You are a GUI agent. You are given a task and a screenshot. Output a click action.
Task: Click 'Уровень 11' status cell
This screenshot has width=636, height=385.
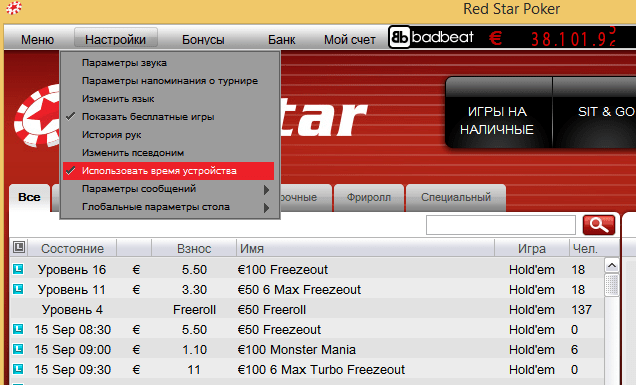(72, 290)
